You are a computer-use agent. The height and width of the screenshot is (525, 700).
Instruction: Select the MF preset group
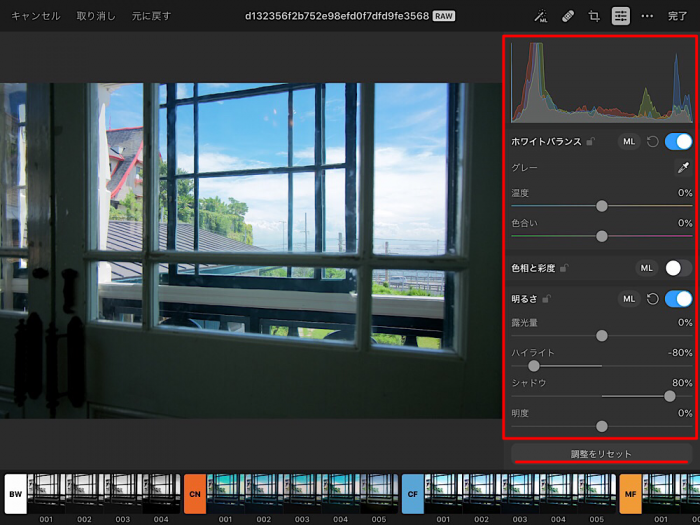pos(630,494)
